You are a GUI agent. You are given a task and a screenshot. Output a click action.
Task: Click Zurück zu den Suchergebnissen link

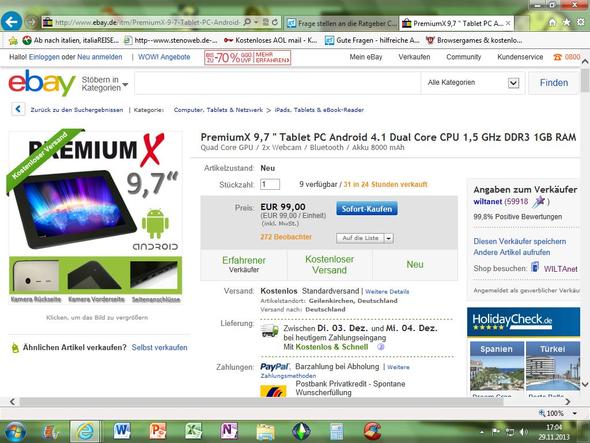tap(77, 110)
